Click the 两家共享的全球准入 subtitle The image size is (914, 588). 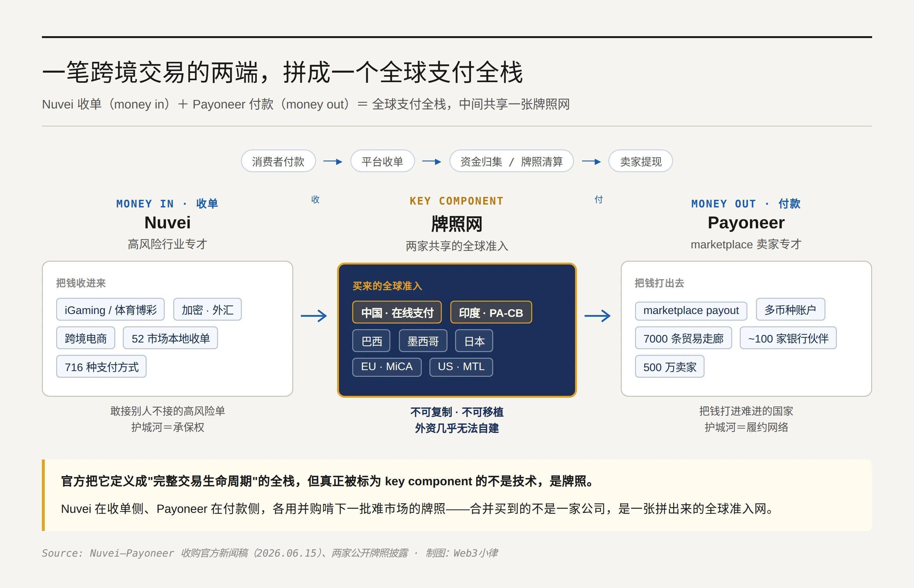click(457, 246)
